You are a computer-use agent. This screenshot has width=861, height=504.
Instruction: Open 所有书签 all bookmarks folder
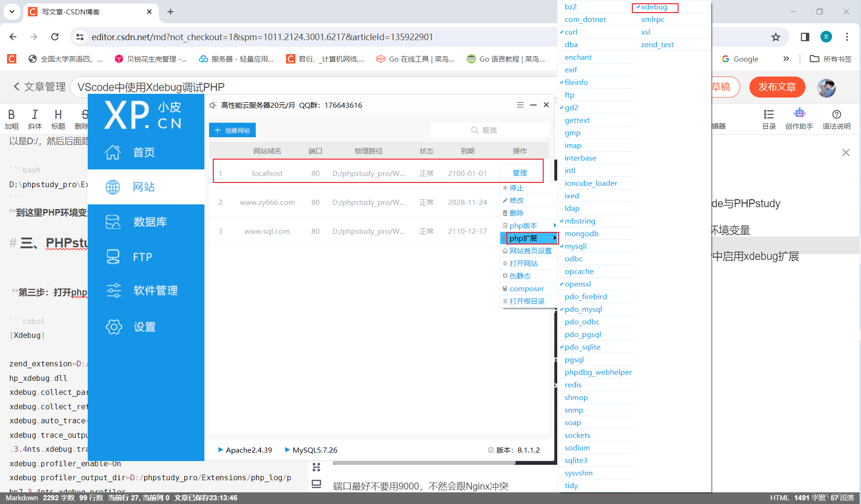[x=831, y=59]
